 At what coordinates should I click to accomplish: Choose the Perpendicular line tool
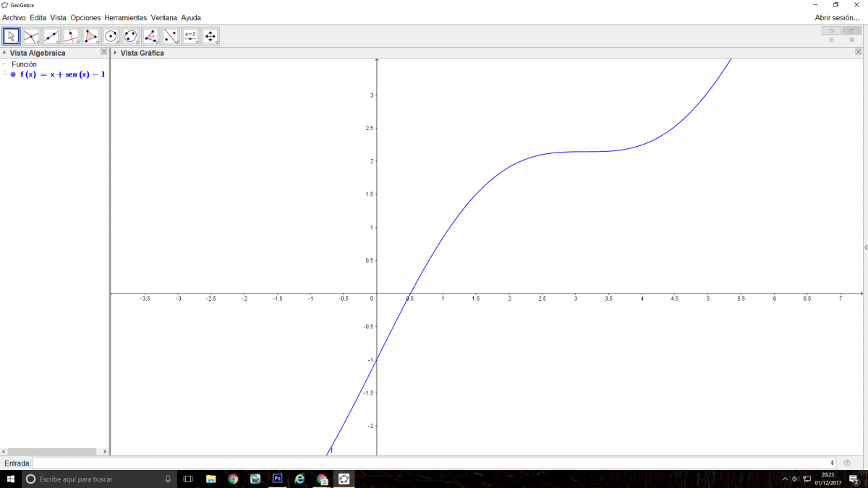coord(71,36)
